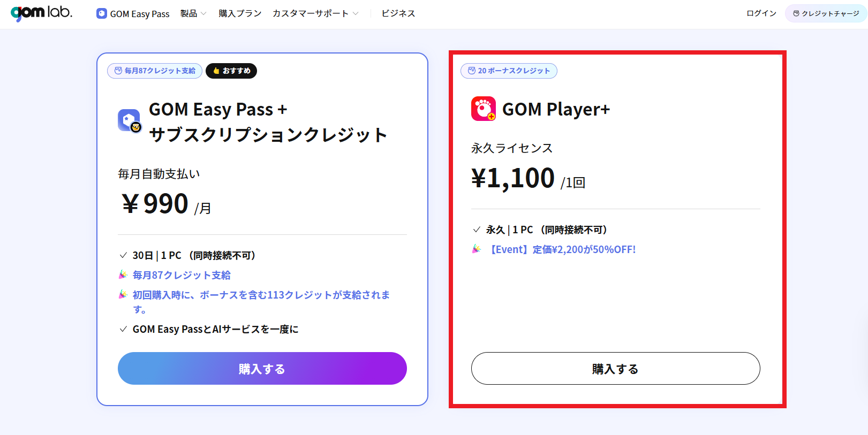868x435 pixels.
Task: Open the クレジットチャージ button
Action: coord(826,13)
